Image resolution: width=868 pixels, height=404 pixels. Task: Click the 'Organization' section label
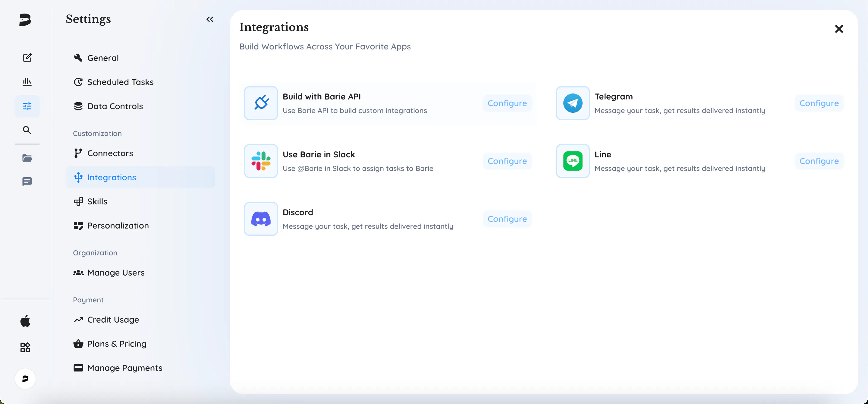[x=95, y=253]
